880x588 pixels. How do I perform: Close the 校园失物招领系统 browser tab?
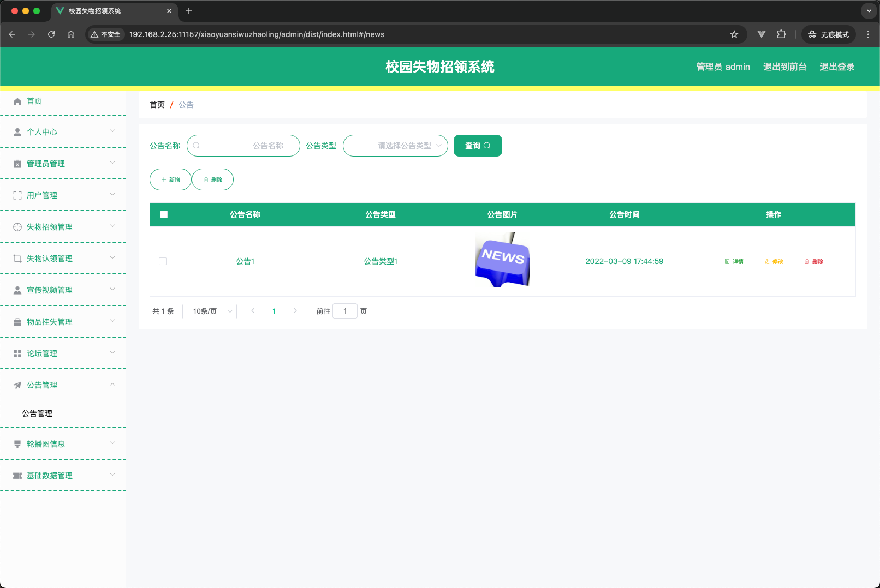[x=169, y=11]
